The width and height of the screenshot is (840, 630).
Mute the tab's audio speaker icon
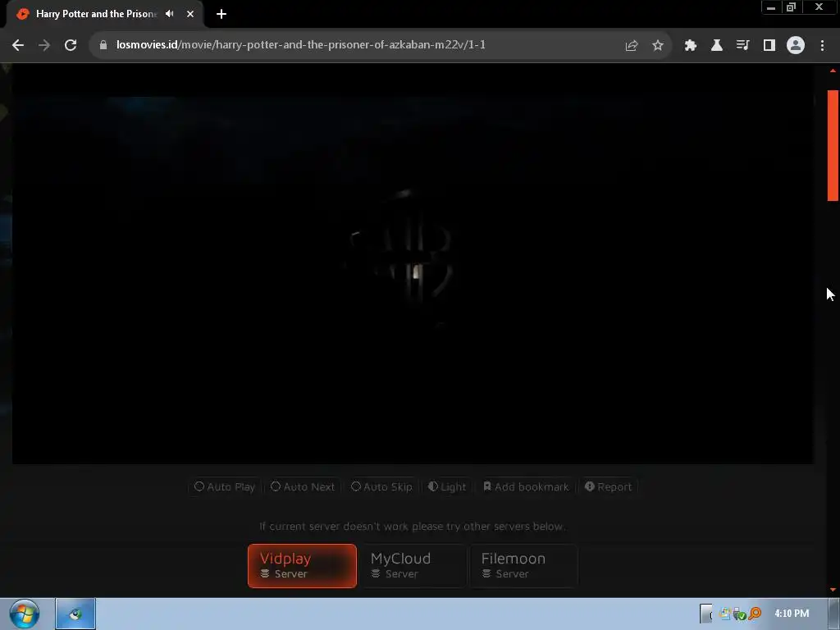[x=170, y=14]
